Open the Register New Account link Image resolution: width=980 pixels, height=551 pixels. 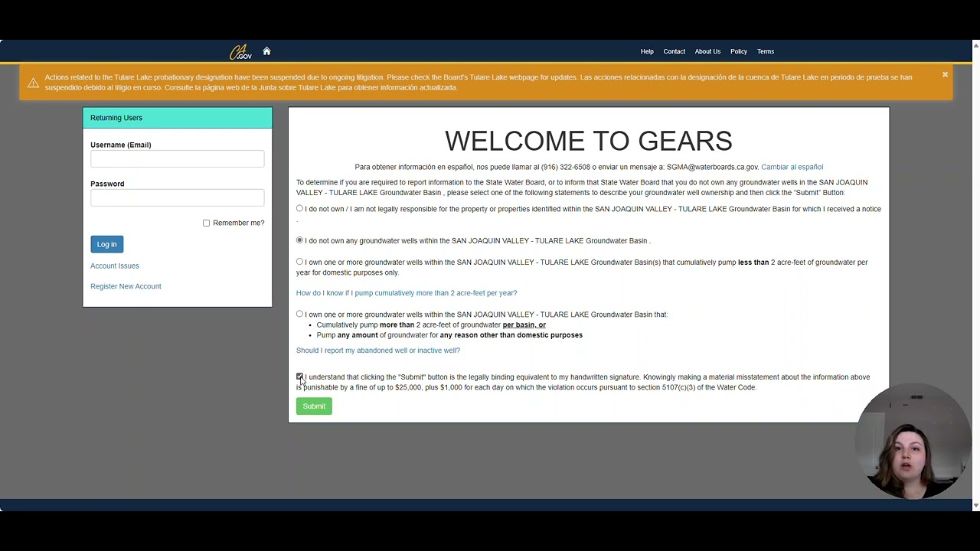pyautogui.click(x=126, y=286)
